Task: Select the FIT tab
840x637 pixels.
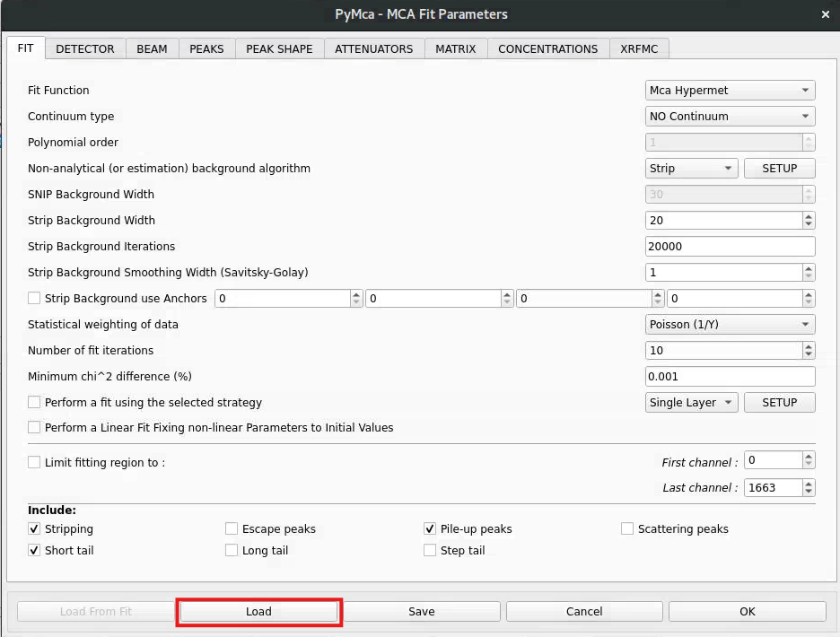Action: [x=26, y=48]
